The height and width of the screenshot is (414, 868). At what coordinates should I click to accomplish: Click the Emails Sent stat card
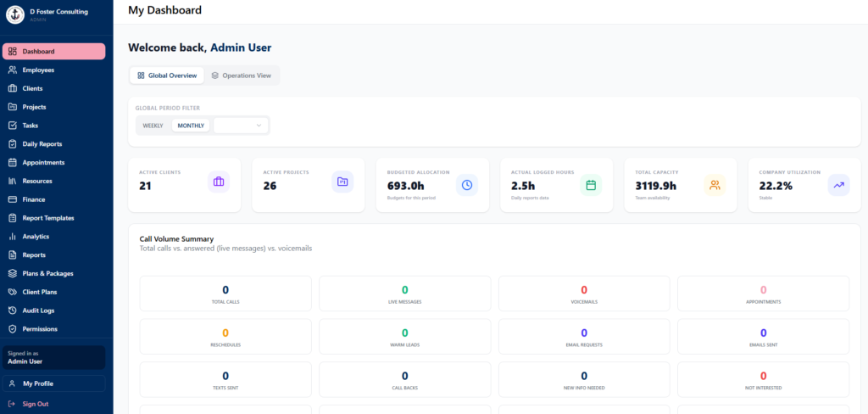764,337
